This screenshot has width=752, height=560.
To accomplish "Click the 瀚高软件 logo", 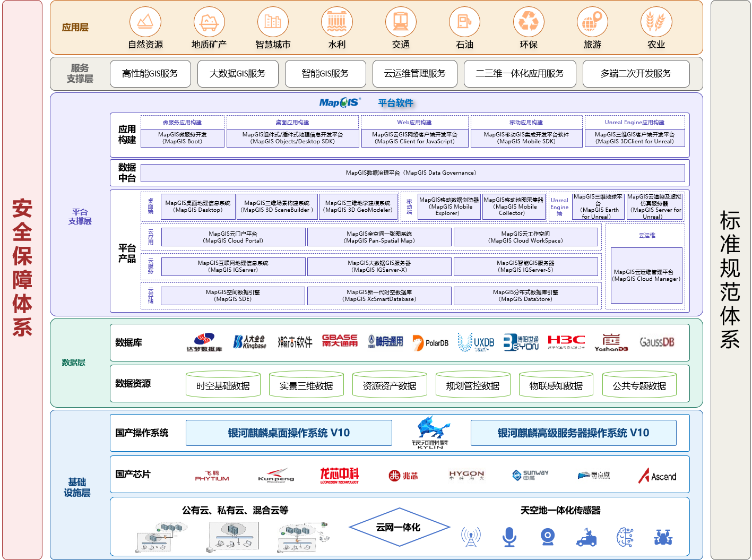I will click(x=295, y=342).
